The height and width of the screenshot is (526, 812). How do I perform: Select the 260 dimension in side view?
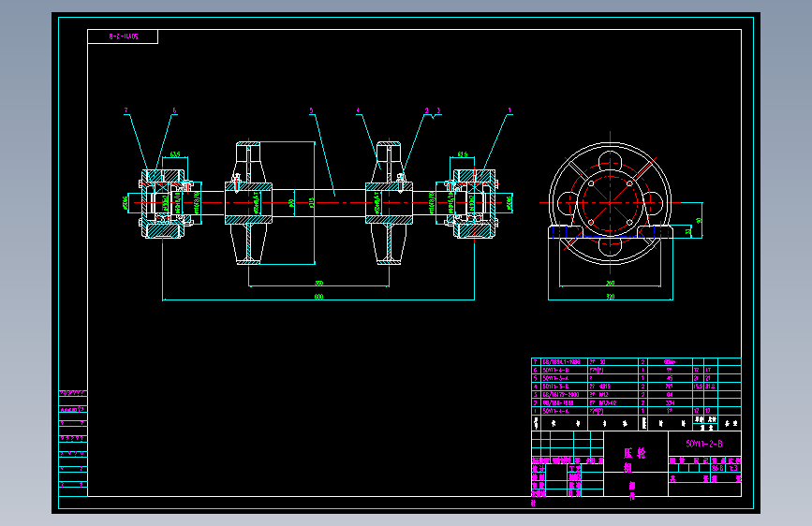(611, 283)
